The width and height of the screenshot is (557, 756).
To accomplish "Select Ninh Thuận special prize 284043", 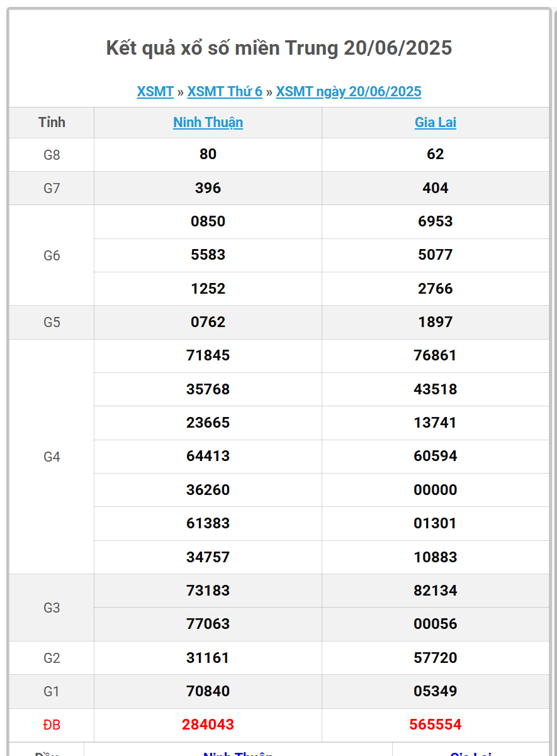I will 208,725.
